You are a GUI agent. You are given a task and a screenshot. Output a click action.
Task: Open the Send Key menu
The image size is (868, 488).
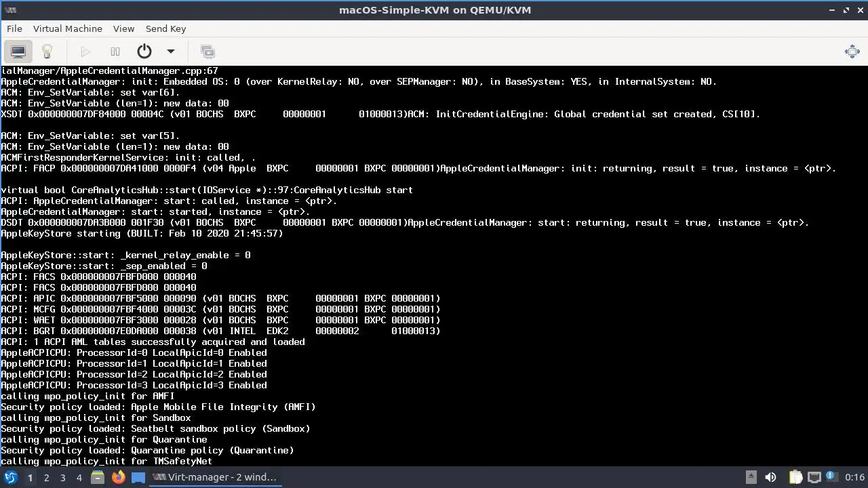pos(165,28)
